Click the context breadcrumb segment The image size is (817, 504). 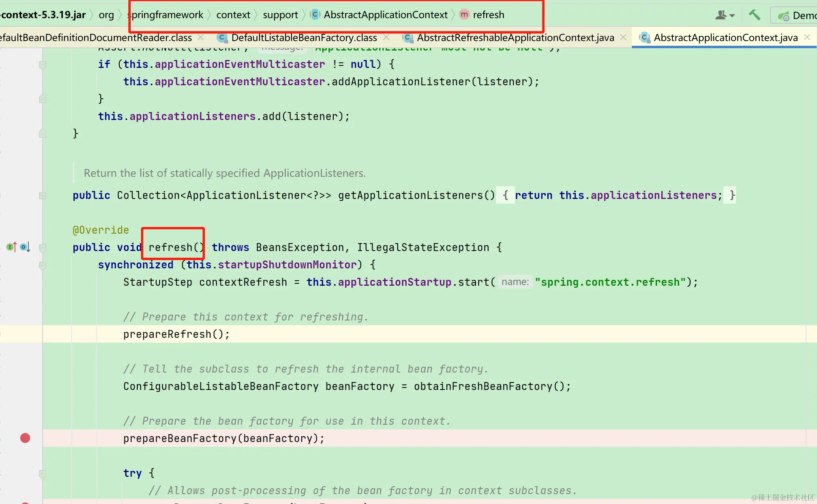[x=233, y=15]
